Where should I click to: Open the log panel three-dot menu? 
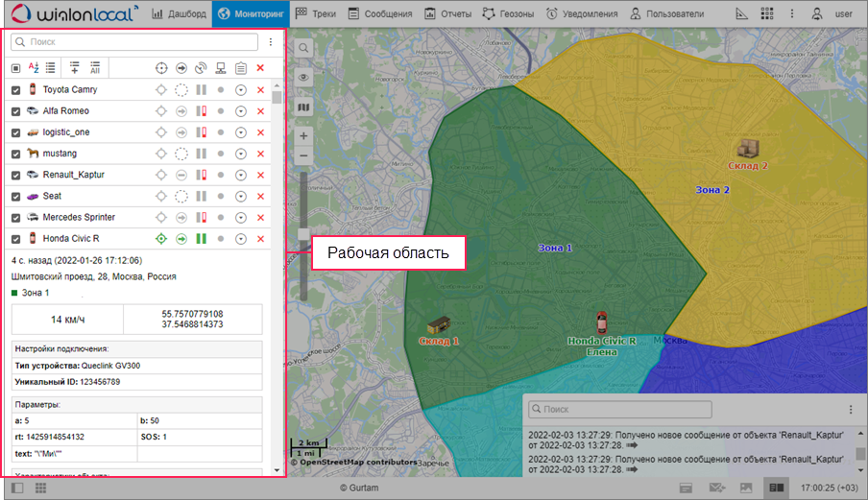click(851, 409)
